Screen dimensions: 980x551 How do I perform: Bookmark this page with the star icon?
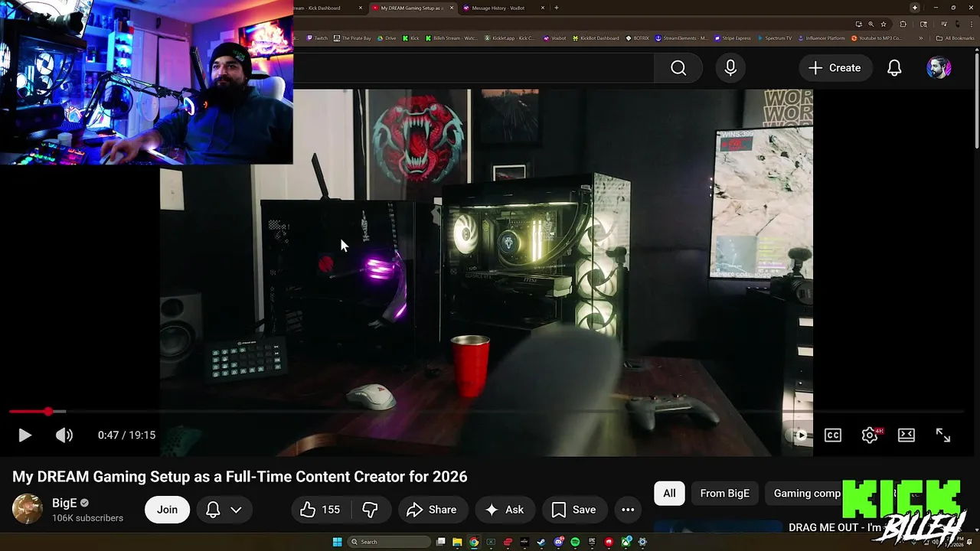coord(884,24)
